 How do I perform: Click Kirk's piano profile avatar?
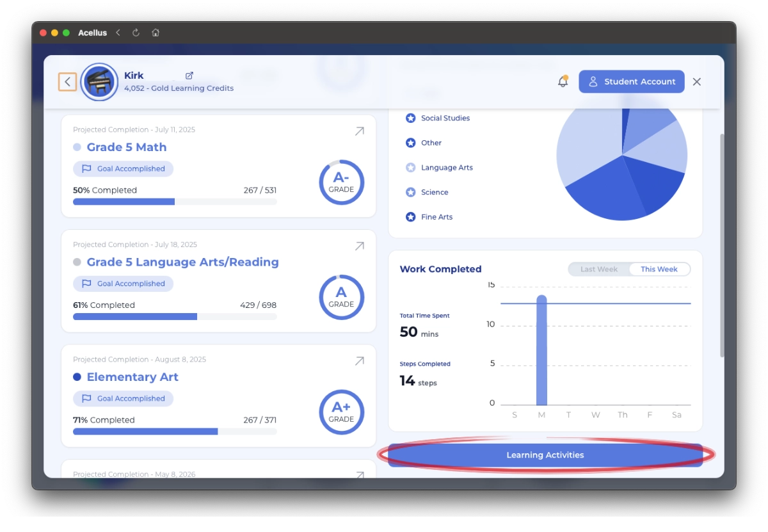click(99, 82)
